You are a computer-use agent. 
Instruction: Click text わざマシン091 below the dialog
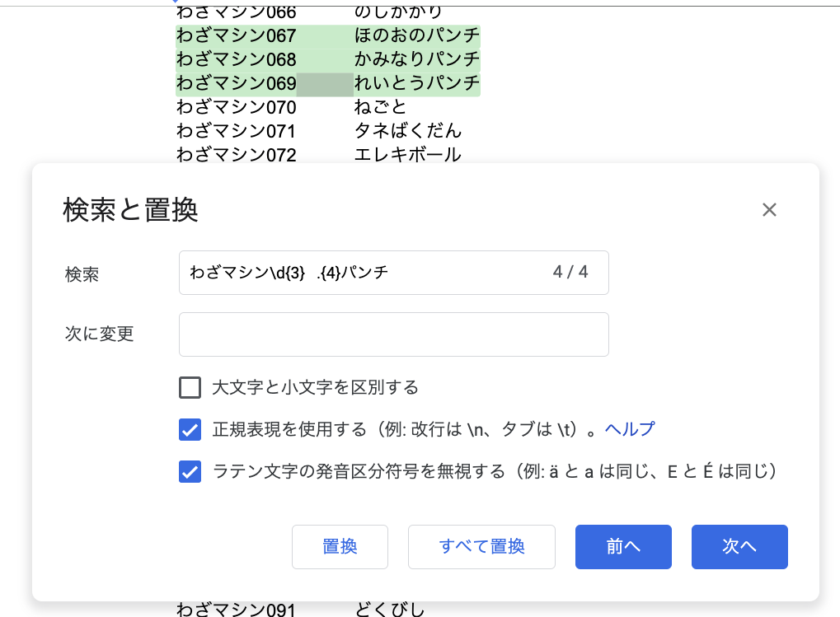pos(237,609)
